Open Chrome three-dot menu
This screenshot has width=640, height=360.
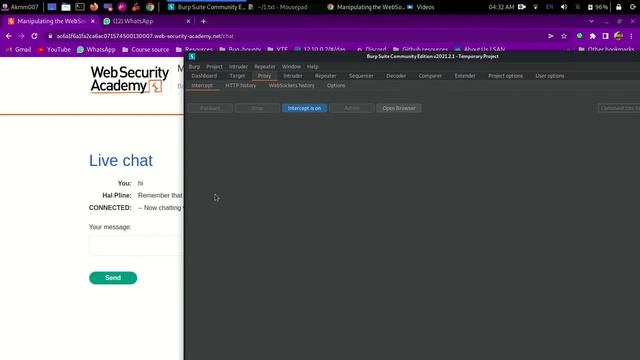(631, 36)
